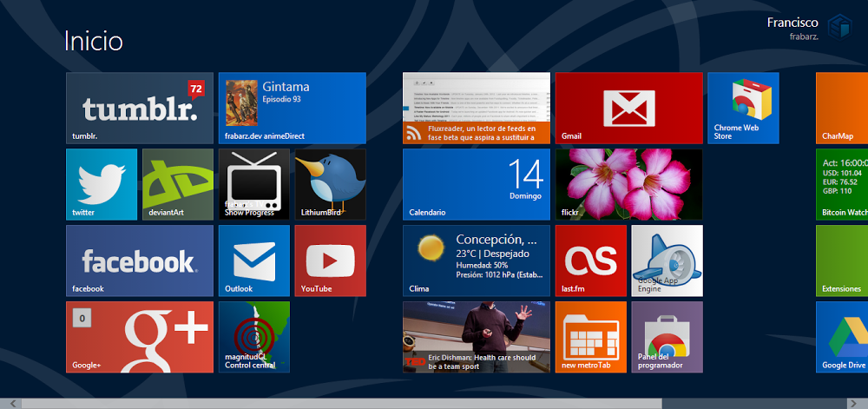
Task: Click the horizontal scrollbar thumb
Action: [x=339, y=404]
